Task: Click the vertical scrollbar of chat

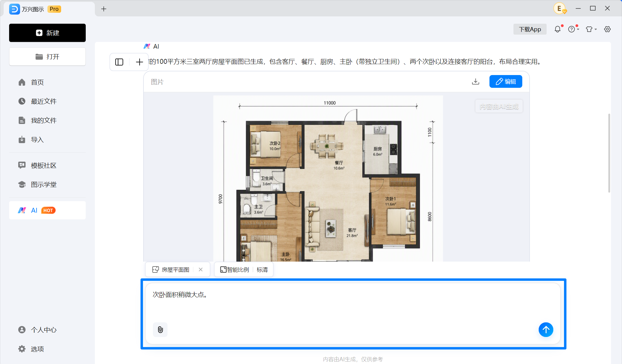Action: point(609,153)
